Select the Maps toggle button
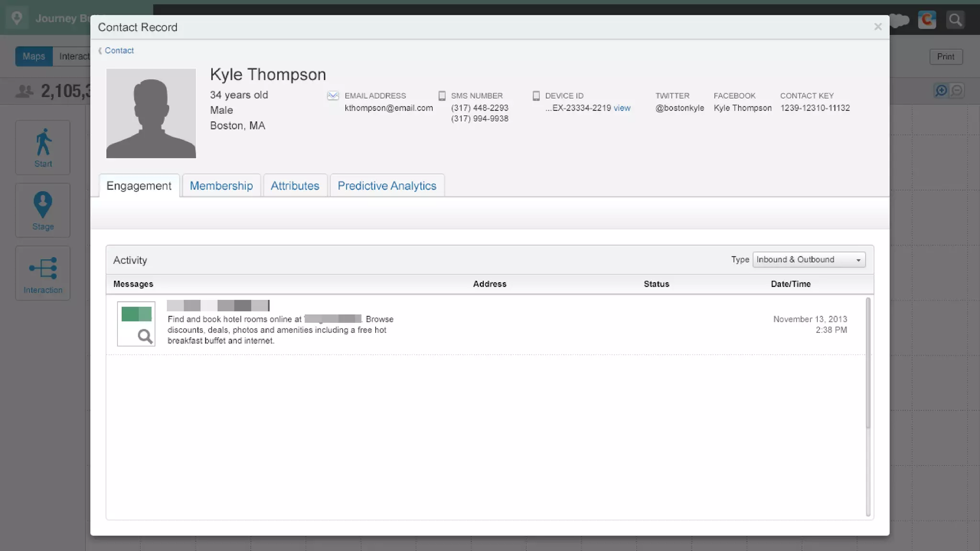980x551 pixels. (x=33, y=56)
